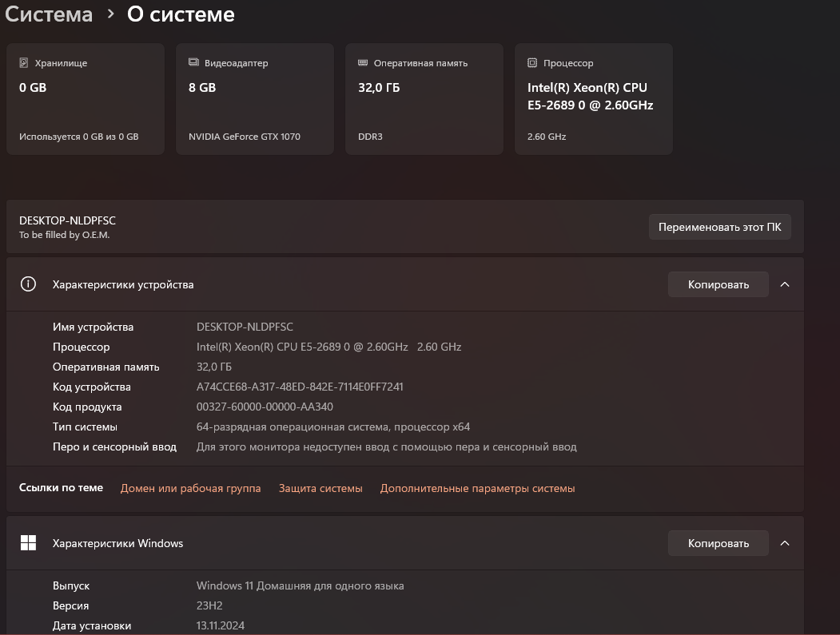The width and height of the screenshot is (840, 635).
Task: Click the storage disk icon in Хранилище card
Action: 23,62
